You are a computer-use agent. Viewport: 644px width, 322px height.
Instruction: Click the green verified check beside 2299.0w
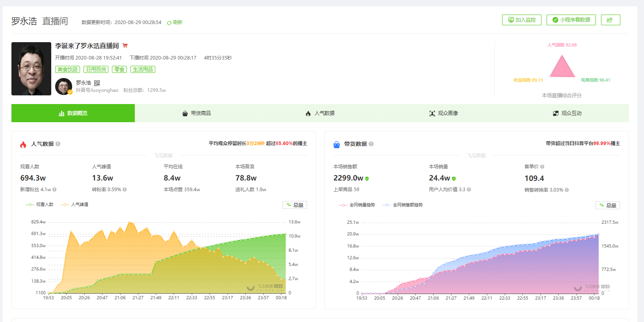(x=367, y=179)
